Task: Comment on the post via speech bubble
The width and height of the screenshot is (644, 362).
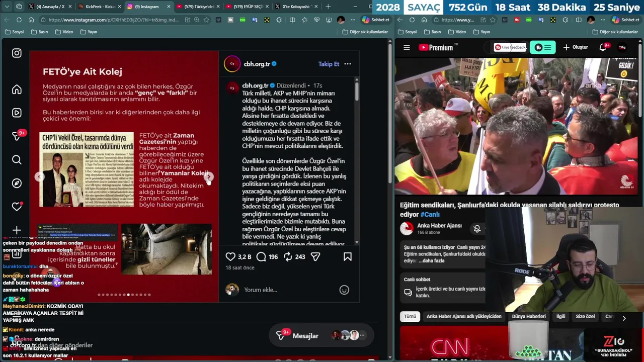Action: coord(261,256)
